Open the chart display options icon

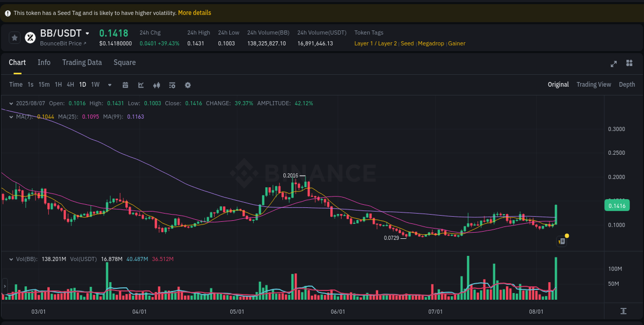[172, 84]
